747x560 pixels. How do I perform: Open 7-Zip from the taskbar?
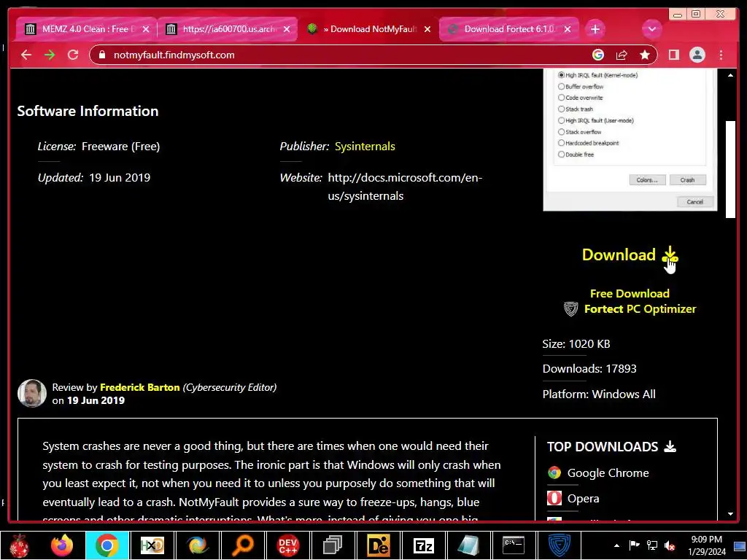tap(423, 545)
